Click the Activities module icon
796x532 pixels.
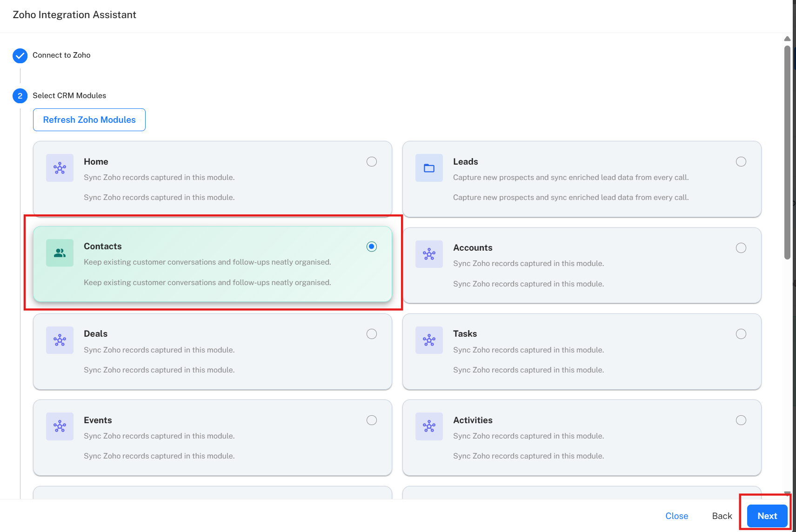click(x=429, y=426)
